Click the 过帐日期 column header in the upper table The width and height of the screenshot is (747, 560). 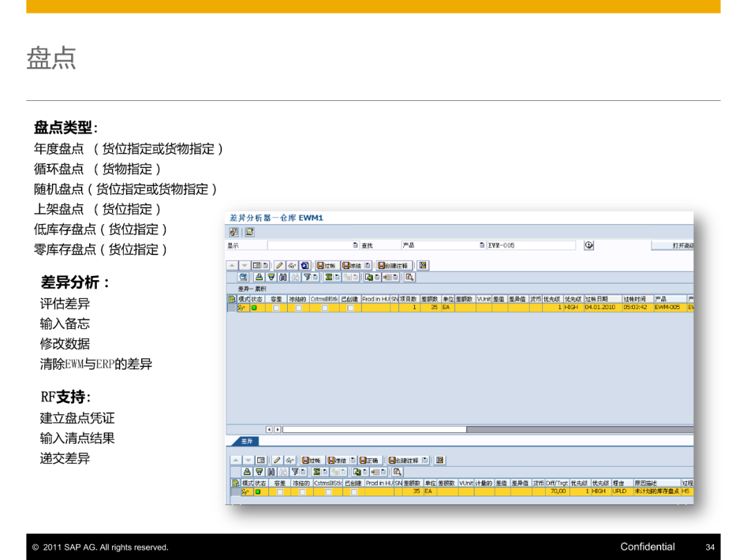click(x=602, y=299)
